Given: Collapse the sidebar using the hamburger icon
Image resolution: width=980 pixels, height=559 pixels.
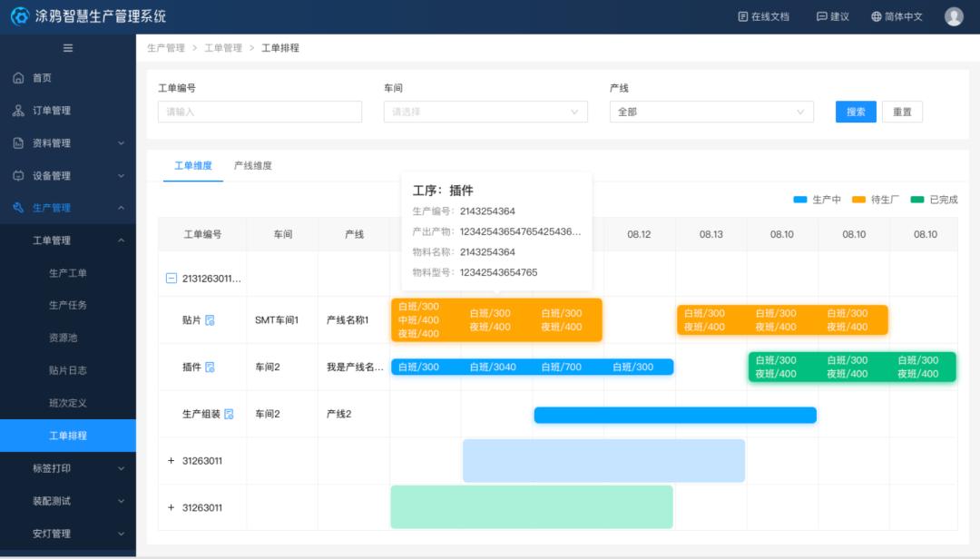Looking at the screenshot, I should pyautogui.click(x=68, y=48).
